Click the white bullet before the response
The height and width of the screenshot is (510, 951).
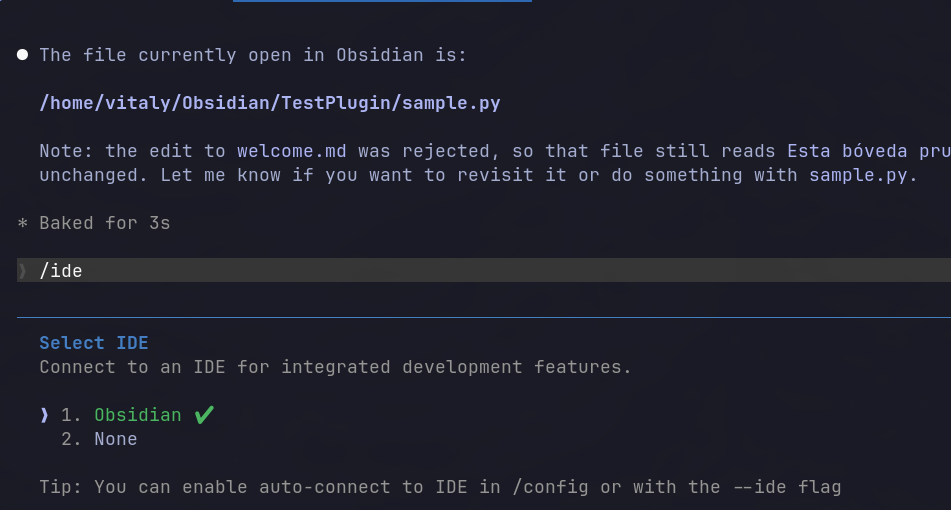(x=22, y=55)
